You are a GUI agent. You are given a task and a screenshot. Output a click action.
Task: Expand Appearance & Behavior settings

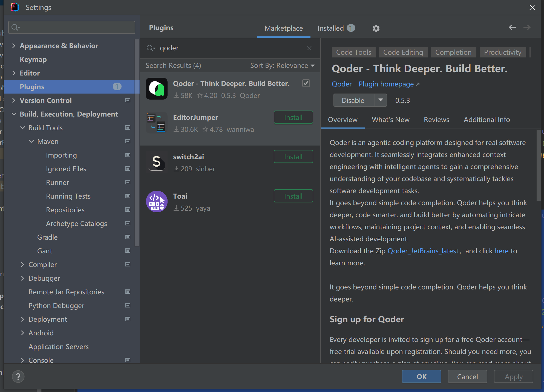click(x=14, y=46)
